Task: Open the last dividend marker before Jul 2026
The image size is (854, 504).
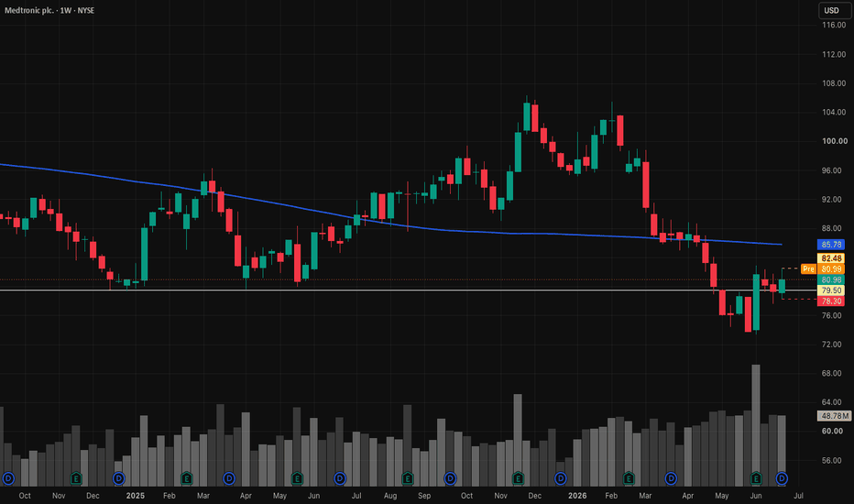Action: coord(782,478)
